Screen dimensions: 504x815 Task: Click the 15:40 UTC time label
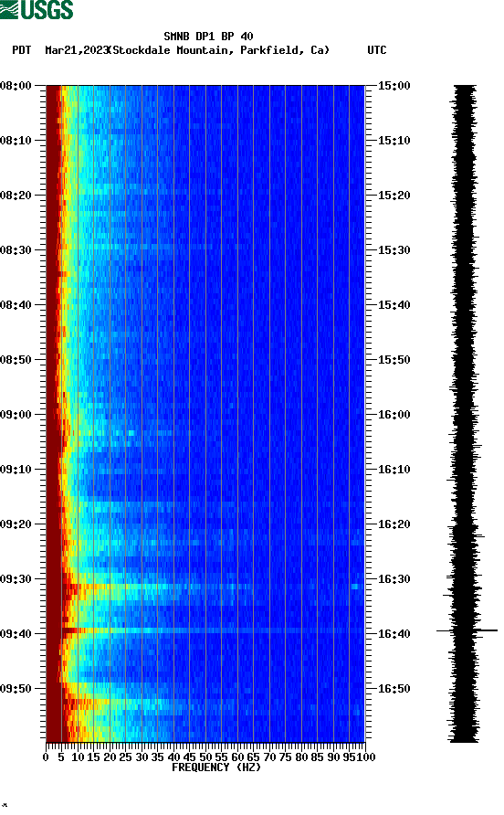click(x=394, y=305)
